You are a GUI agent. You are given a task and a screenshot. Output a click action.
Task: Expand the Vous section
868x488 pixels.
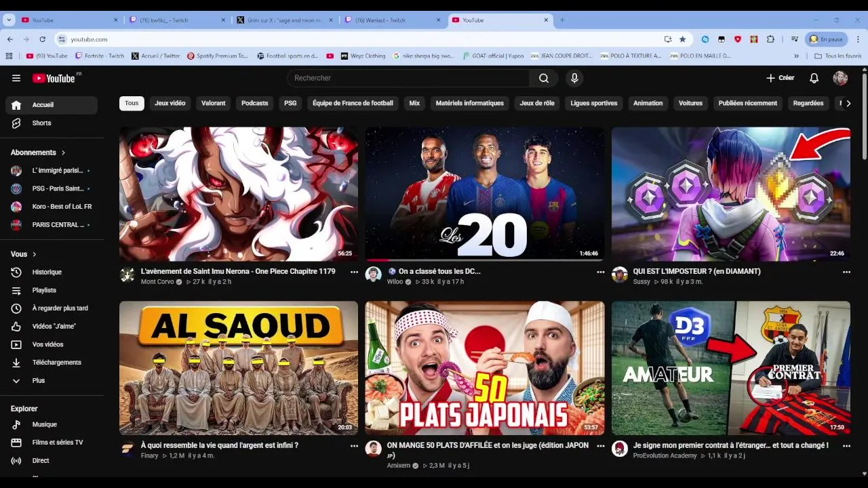click(x=24, y=254)
